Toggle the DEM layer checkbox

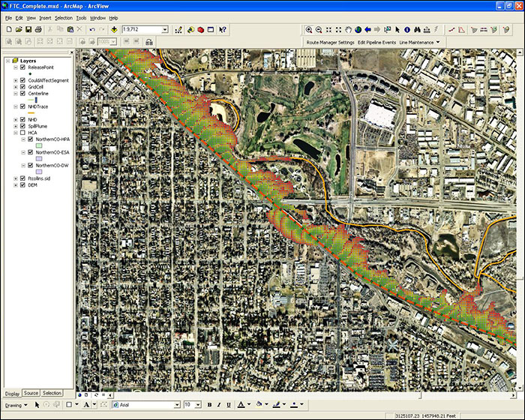click(x=22, y=185)
